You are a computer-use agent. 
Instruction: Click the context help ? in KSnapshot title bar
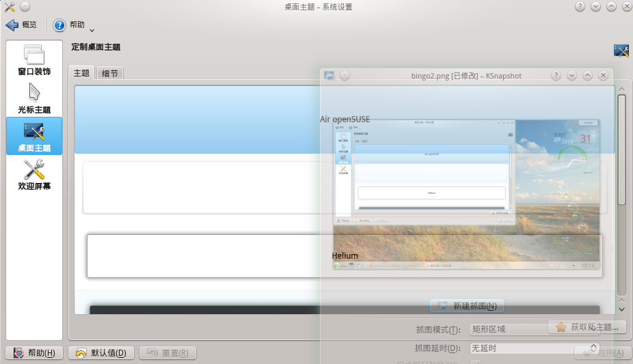pyautogui.click(x=556, y=75)
